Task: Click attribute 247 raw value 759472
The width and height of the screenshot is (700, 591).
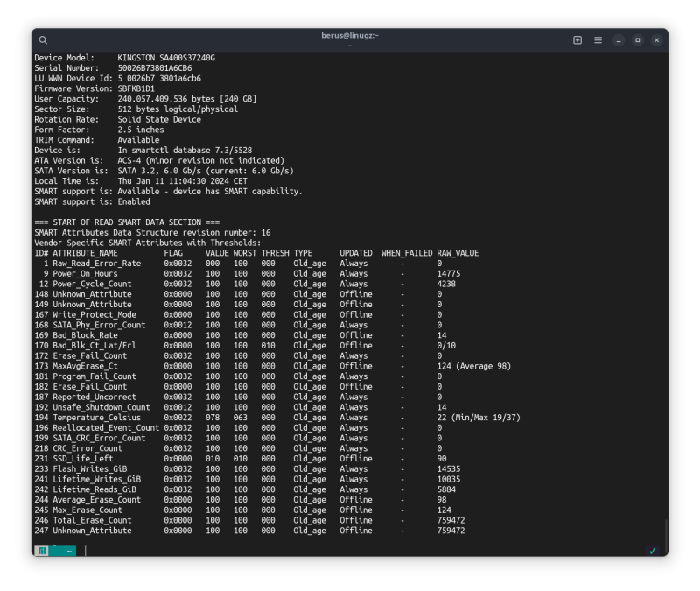Action: coord(451,531)
